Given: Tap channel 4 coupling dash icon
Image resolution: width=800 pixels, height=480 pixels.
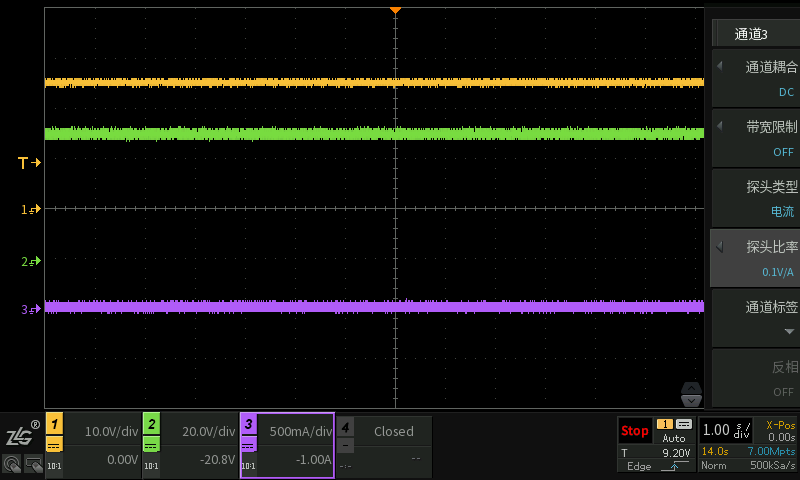Looking at the screenshot, I should pos(345,446).
